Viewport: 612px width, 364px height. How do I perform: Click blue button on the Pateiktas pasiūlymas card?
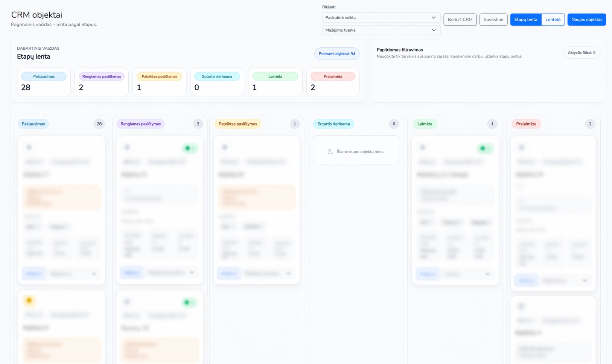click(x=228, y=273)
